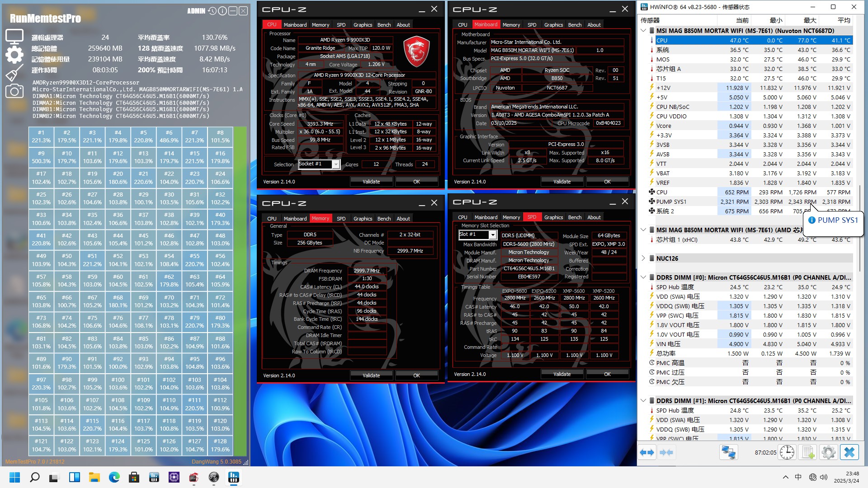Expand columns with HWiNFO blue outward arrows
The image size is (868, 488).
coord(647,452)
